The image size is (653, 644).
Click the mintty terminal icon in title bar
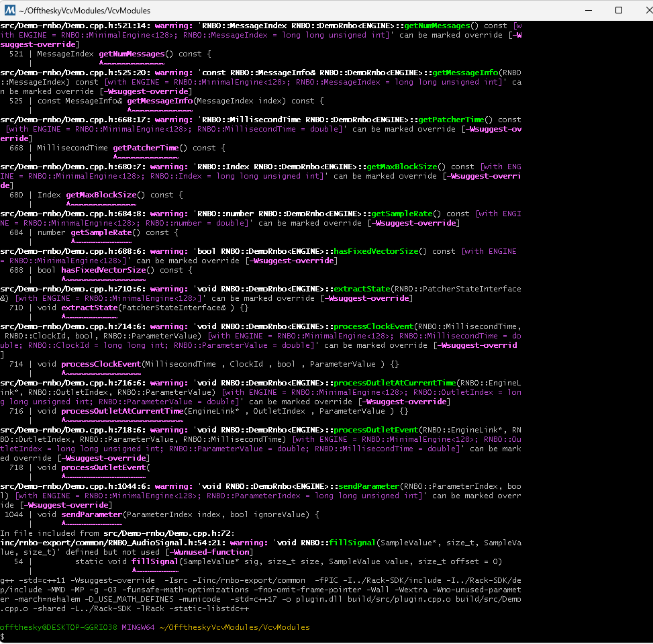point(9,10)
